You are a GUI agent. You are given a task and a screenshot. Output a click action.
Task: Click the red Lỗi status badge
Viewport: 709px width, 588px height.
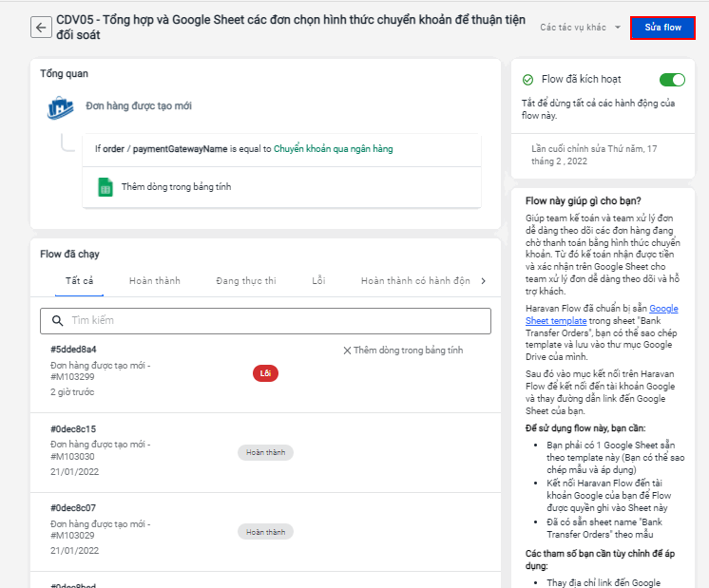coord(265,373)
